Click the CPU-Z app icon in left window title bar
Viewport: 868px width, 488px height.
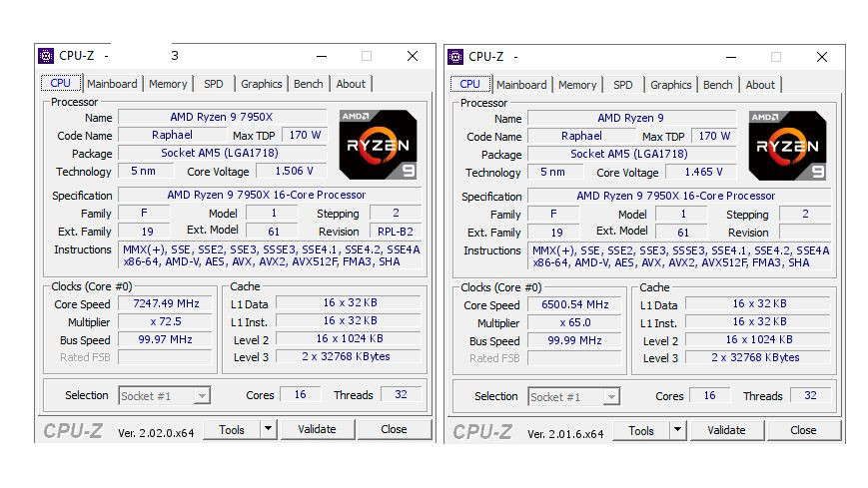click(46, 56)
